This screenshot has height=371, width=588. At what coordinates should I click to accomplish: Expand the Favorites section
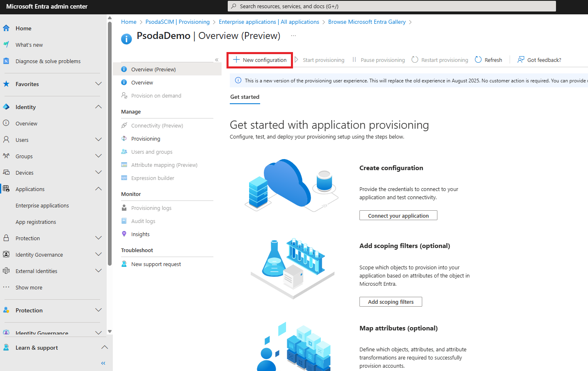point(98,84)
